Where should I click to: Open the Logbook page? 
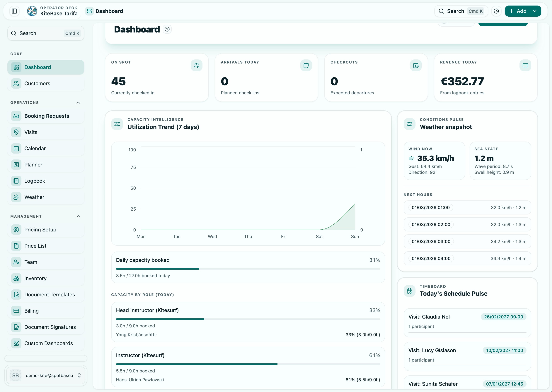[x=35, y=181]
